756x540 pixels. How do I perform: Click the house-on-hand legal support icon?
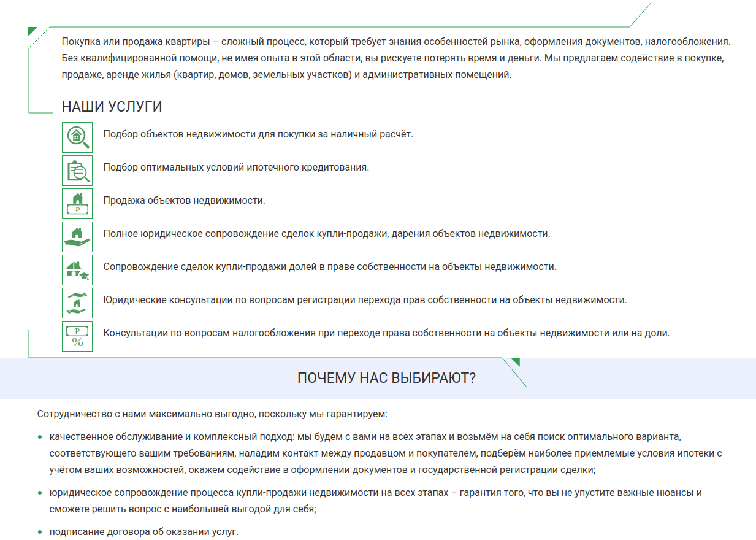pyautogui.click(x=77, y=237)
